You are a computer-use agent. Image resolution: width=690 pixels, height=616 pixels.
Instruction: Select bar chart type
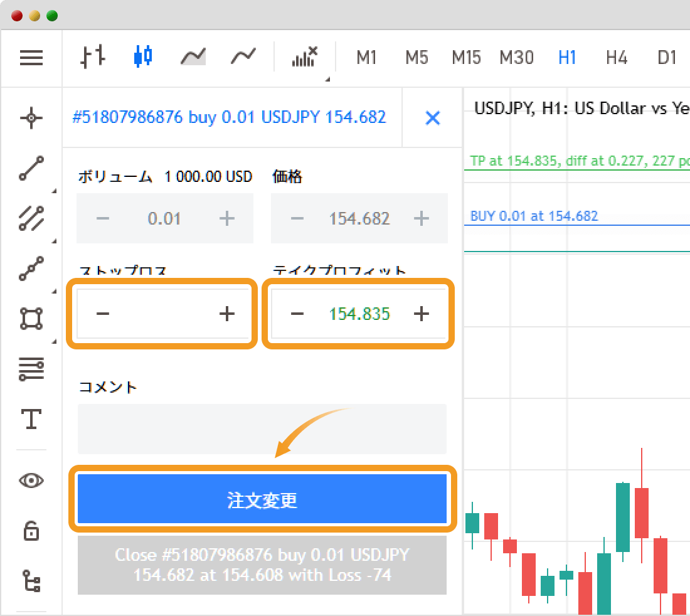coord(93,56)
